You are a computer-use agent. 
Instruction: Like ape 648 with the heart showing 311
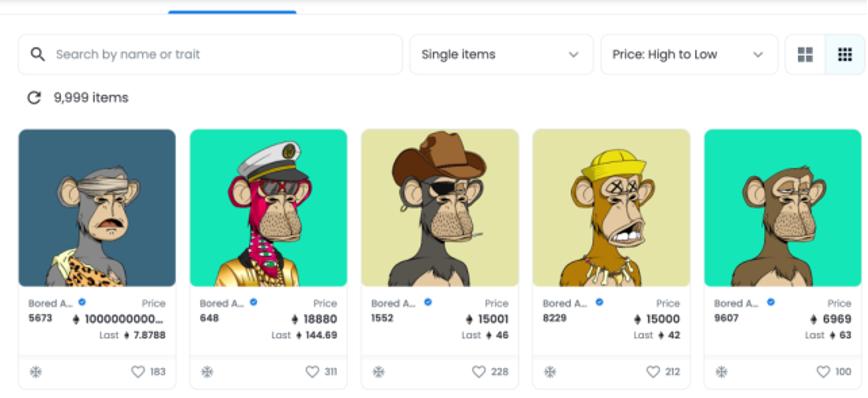(313, 372)
